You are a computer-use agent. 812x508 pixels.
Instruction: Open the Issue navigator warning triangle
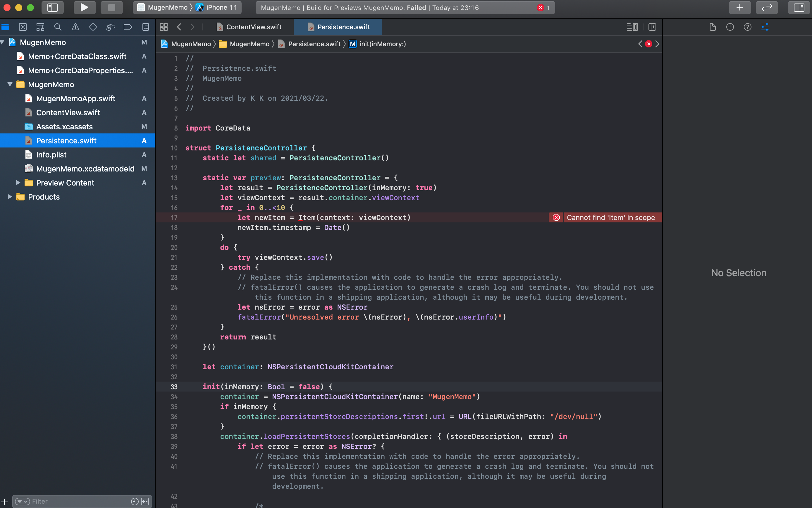[x=75, y=27]
